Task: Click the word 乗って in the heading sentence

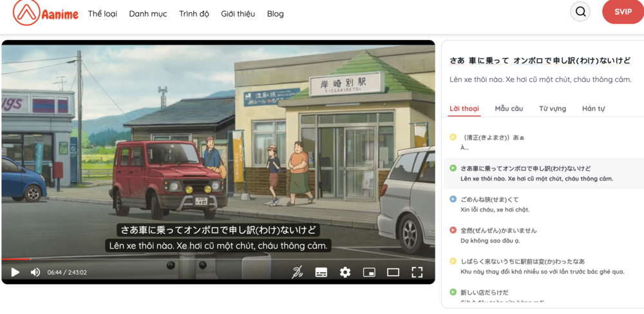Action: (x=497, y=61)
